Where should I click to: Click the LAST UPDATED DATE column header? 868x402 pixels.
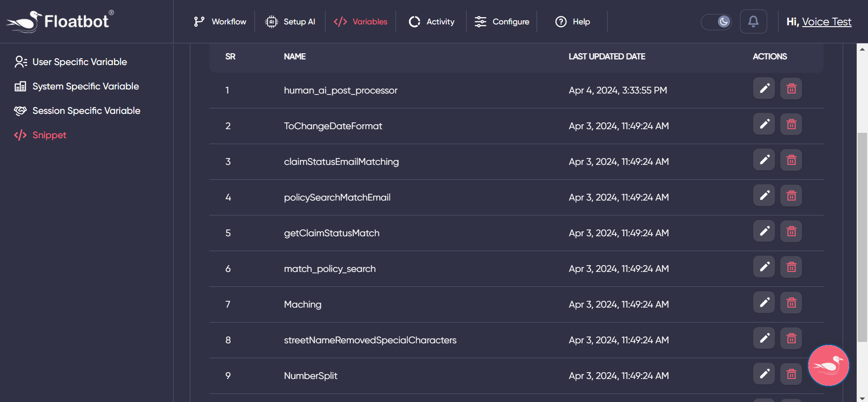pyautogui.click(x=607, y=56)
